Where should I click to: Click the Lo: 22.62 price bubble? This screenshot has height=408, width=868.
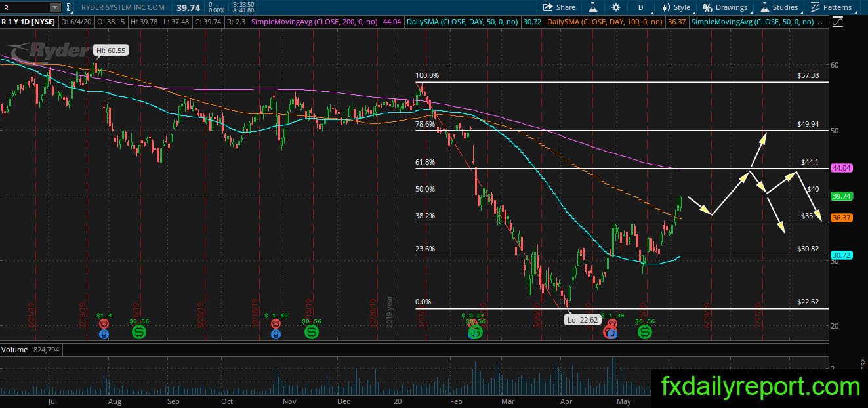(581, 319)
